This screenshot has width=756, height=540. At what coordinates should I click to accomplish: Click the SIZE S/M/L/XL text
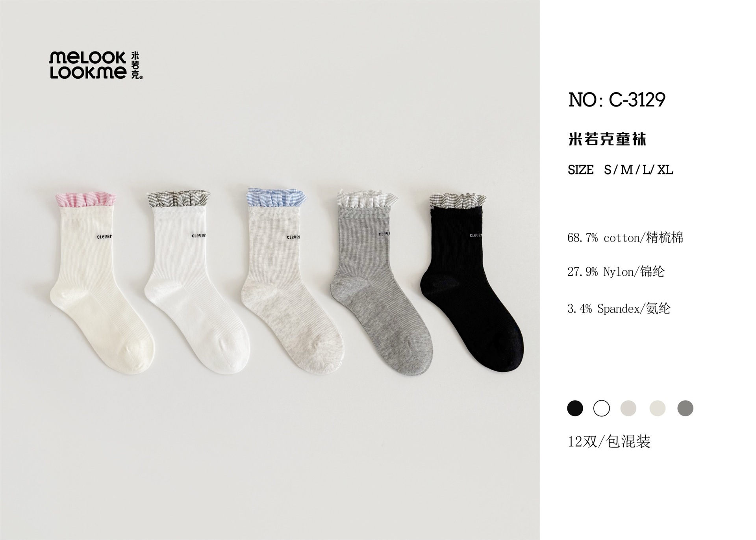click(621, 170)
